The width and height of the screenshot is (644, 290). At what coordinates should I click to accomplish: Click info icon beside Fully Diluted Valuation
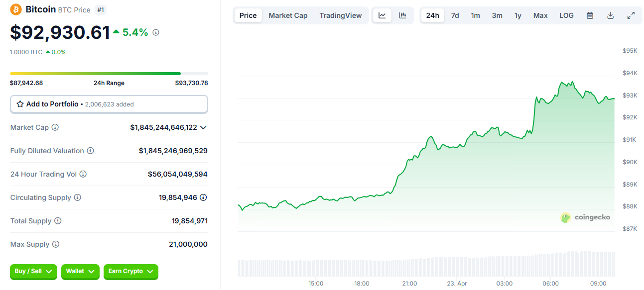pos(90,151)
